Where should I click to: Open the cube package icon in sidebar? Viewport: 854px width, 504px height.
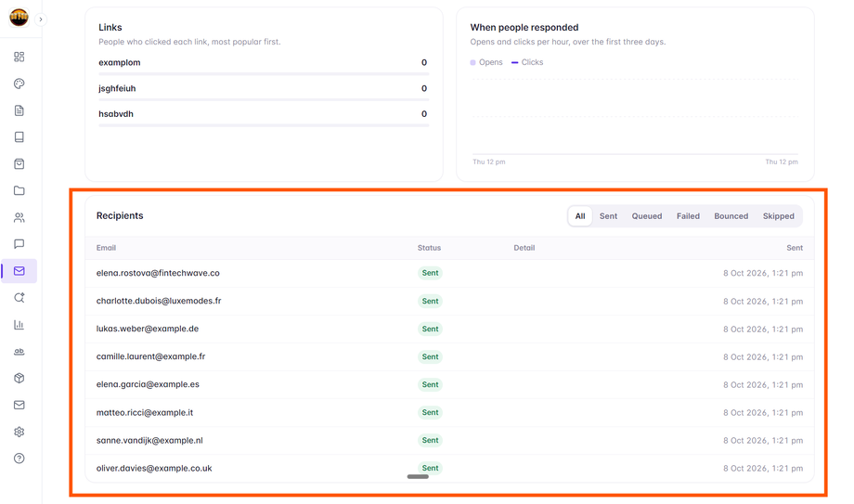point(19,378)
